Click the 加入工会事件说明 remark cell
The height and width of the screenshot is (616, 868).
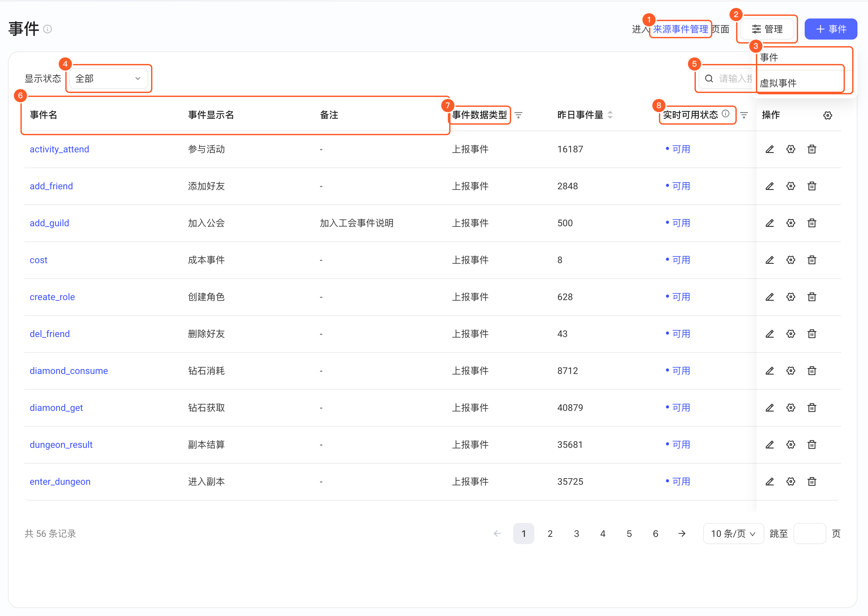click(356, 223)
